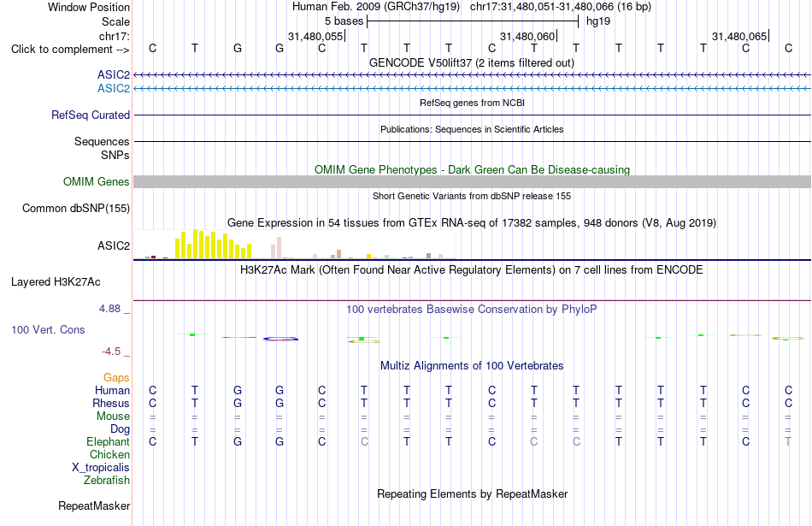Open '100 vertebrates Basewise Conservation by PhyloP' title
Image resolution: width=812 pixels, height=526 pixels.
pyautogui.click(x=472, y=310)
